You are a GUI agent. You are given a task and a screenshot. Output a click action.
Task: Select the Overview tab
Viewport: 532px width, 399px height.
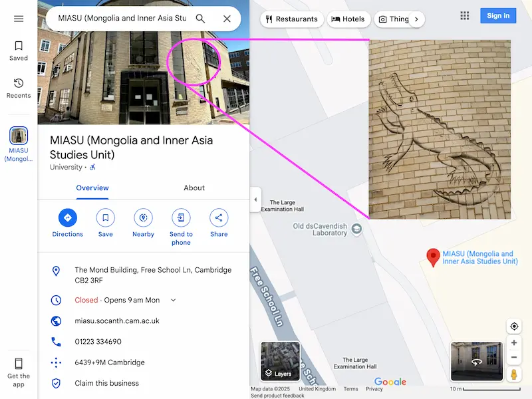[x=92, y=188]
